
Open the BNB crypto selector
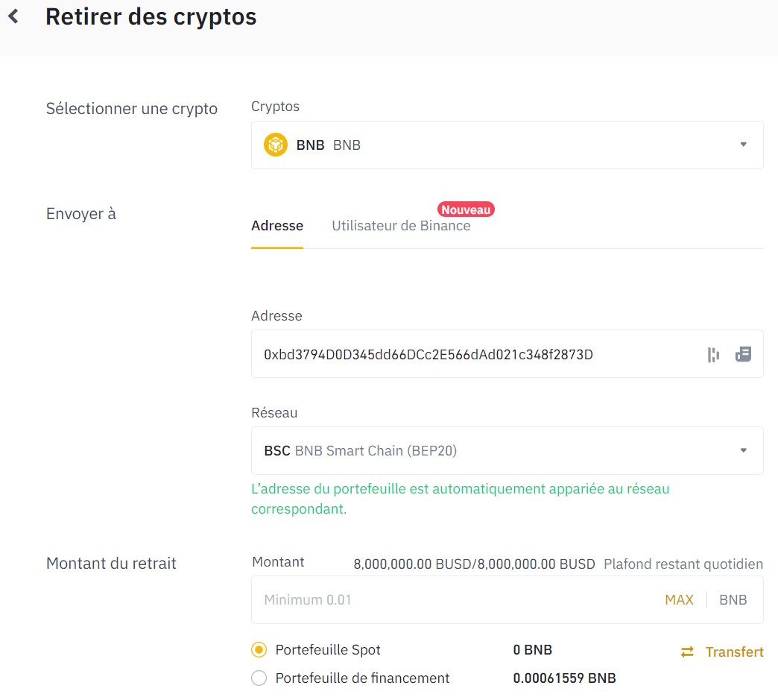(507, 145)
